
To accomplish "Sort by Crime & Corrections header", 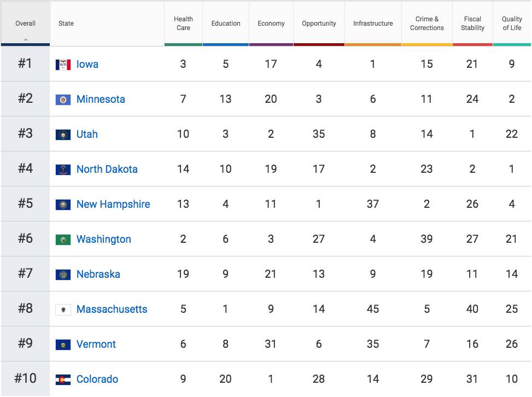I will (426, 23).
